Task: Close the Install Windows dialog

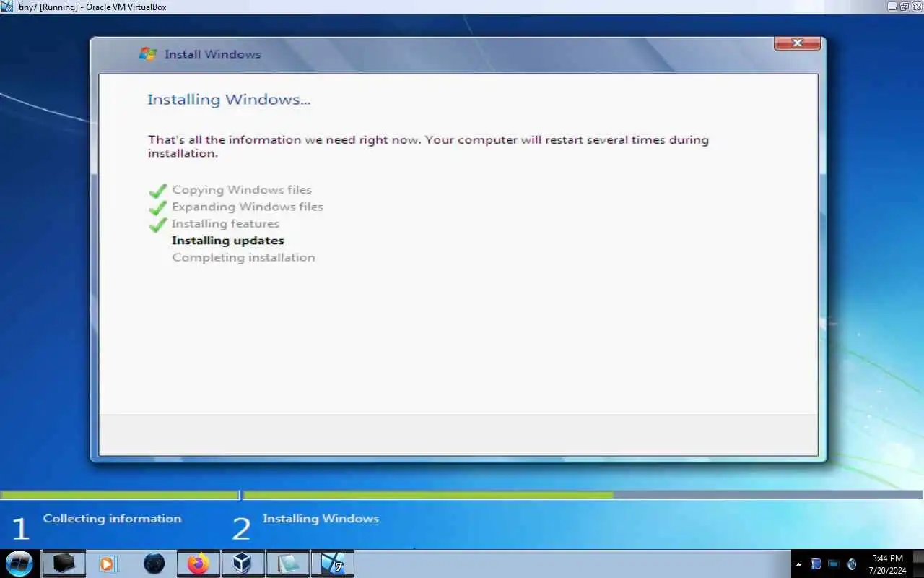Action: pos(797,43)
